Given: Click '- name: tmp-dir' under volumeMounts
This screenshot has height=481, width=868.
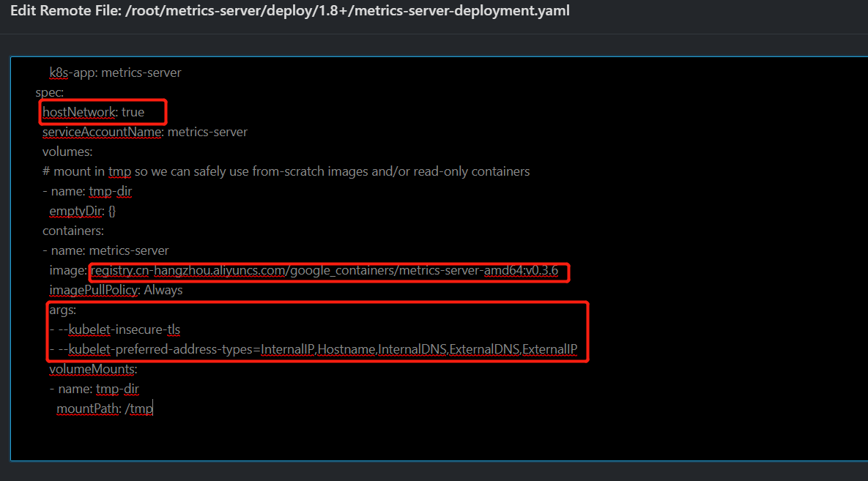Looking at the screenshot, I should tap(94, 389).
